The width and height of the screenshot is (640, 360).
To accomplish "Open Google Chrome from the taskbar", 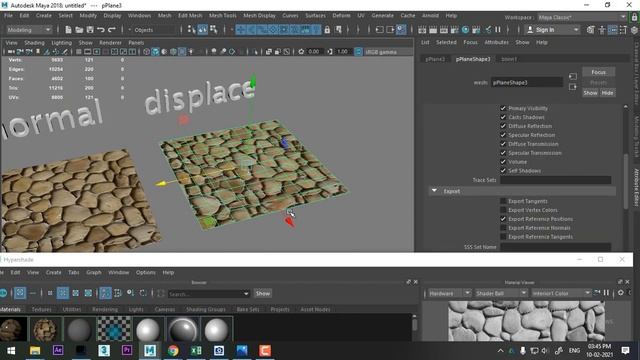I will pos(173,350).
